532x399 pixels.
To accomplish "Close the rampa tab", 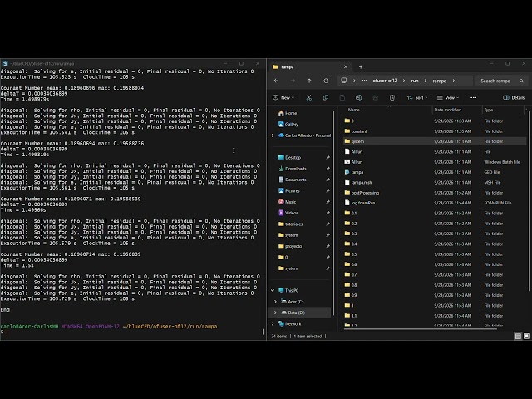I will coord(346,67).
